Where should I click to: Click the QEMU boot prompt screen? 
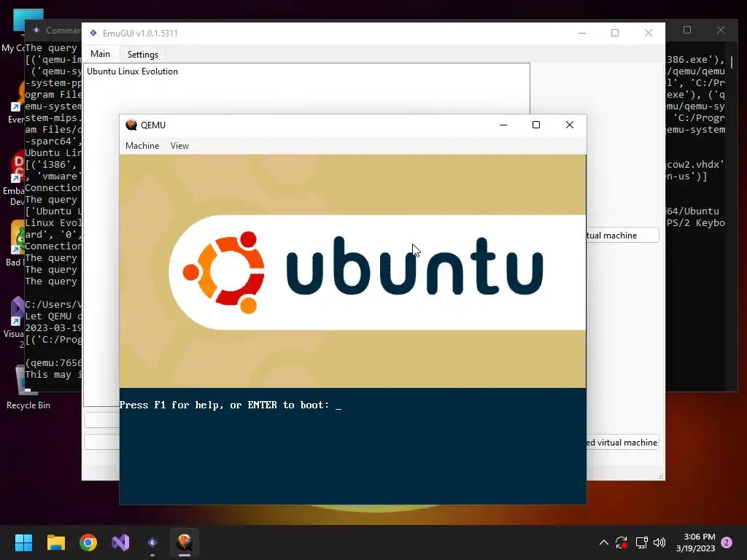click(352, 329)
